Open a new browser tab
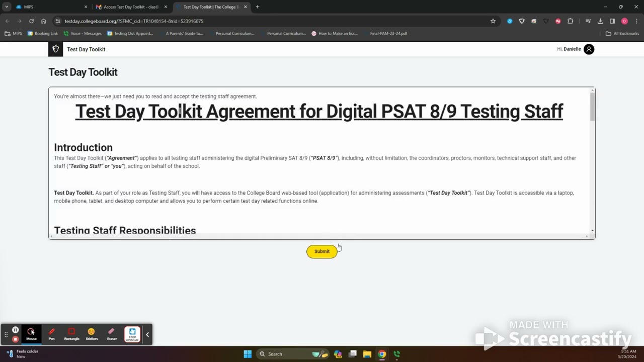The height and width of the screenshot is (362, 644). point(258,7)
